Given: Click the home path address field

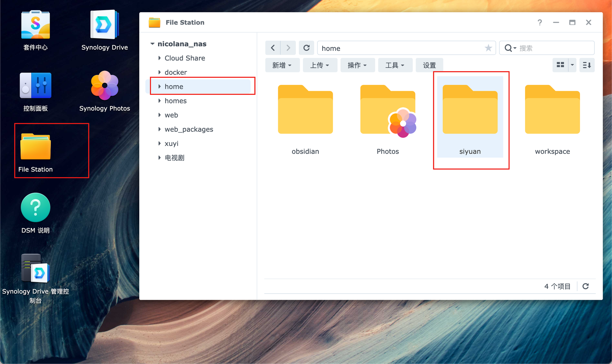Looking at the screenshot, I should [x=406, y=48].
